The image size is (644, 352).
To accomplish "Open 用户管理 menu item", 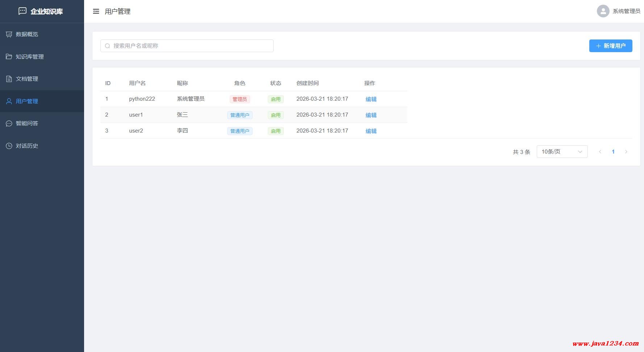I will pos(27,101).
